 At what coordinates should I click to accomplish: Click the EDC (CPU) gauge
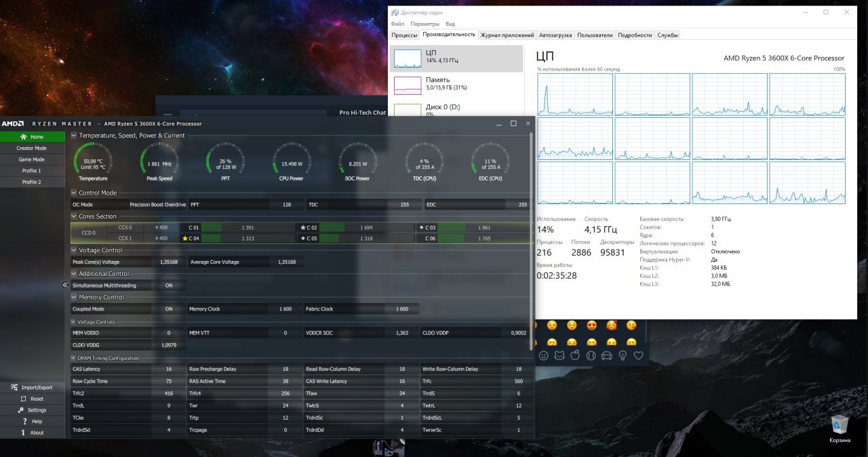click(491, 161)
